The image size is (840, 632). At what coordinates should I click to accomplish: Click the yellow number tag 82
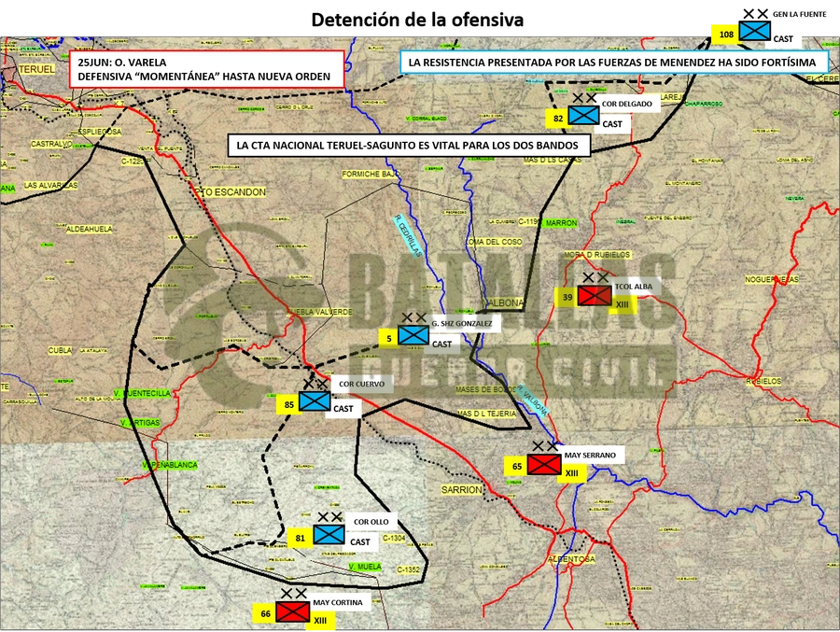coord(558,119)
